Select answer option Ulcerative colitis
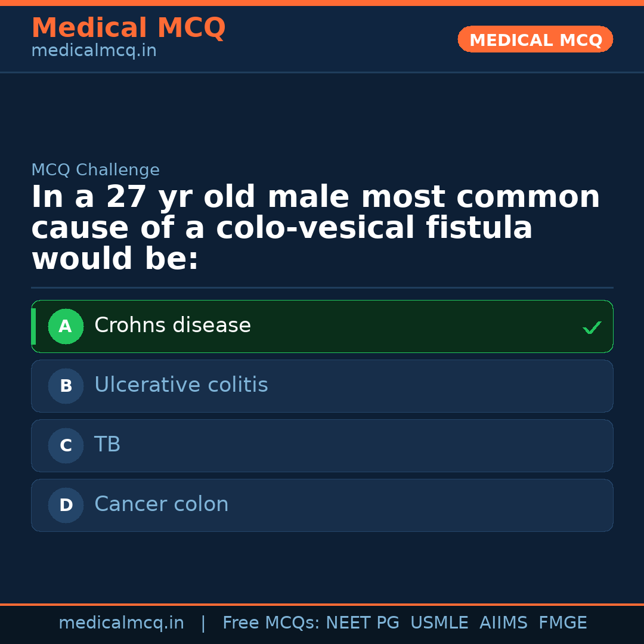 (x=181, y=385)
